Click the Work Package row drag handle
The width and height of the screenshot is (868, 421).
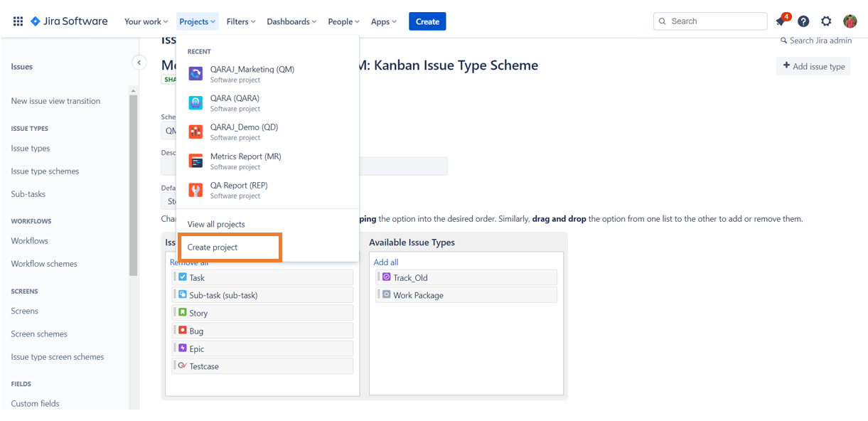[x=379, y=294]
